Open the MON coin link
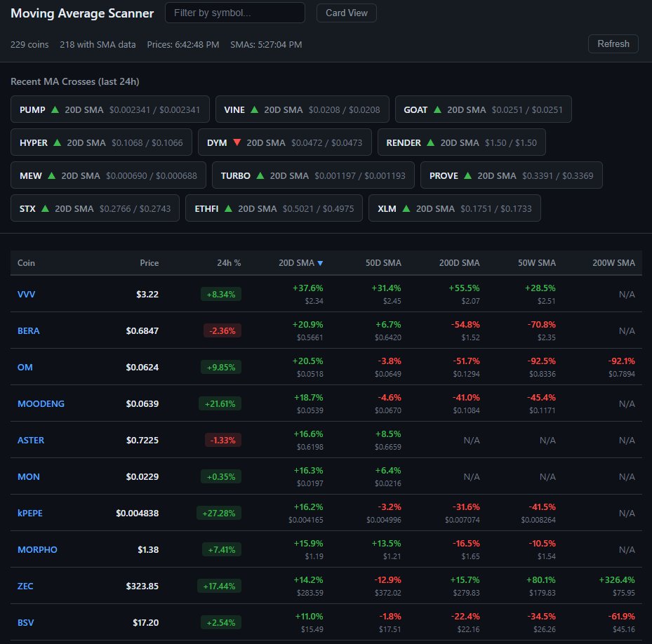This screenshot has height=644, width=652. click(29, 477)
